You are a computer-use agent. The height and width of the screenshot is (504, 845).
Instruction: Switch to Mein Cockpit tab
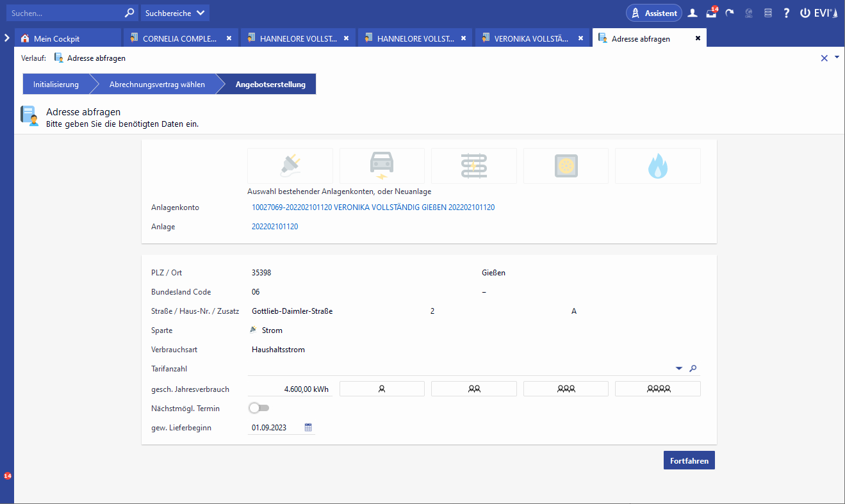[x=56, y=38]
